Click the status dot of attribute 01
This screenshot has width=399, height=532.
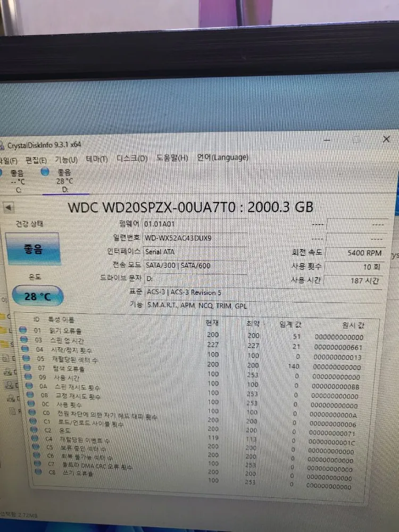click(23, 329)
